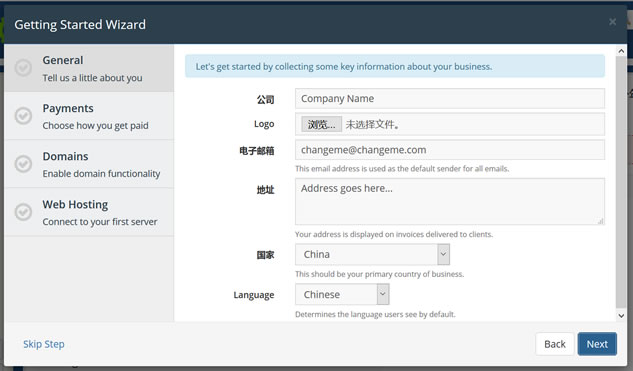Click the scrollbar down arrow
Viewport: 633px width, 371px height.
pos(621,316)
